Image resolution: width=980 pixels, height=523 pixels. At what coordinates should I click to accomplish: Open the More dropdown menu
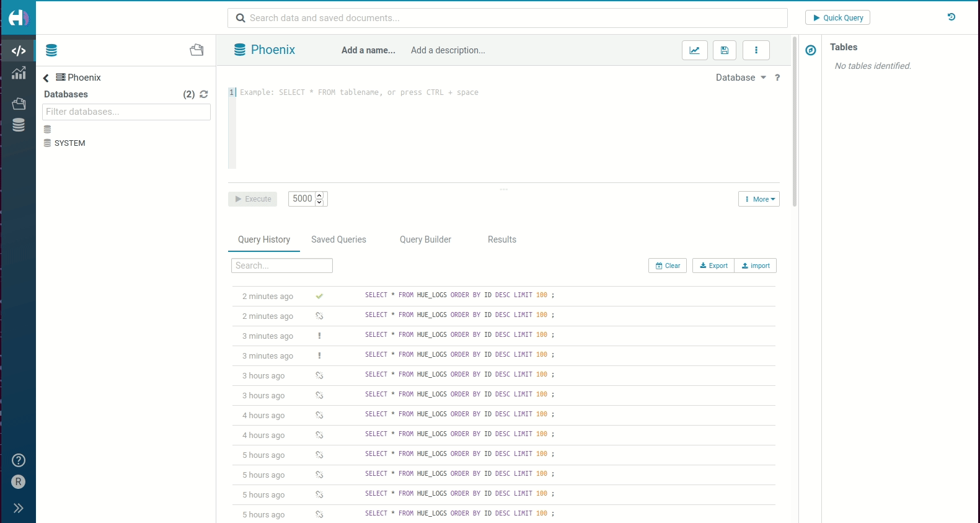pos(759,199)
